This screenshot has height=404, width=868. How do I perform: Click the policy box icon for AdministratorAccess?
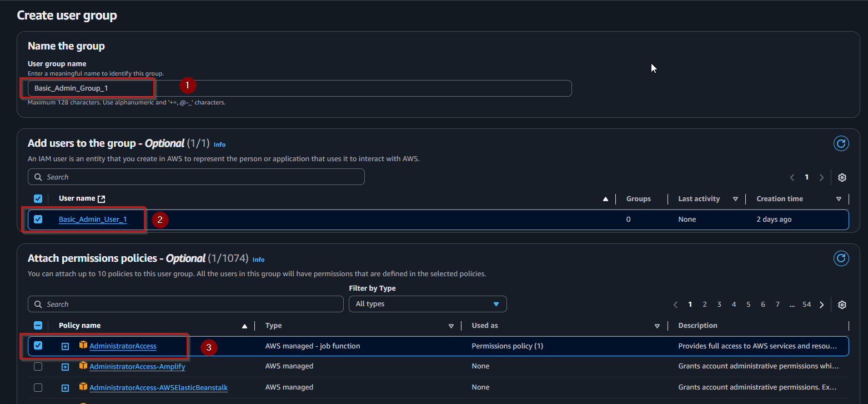coord(83,345)
